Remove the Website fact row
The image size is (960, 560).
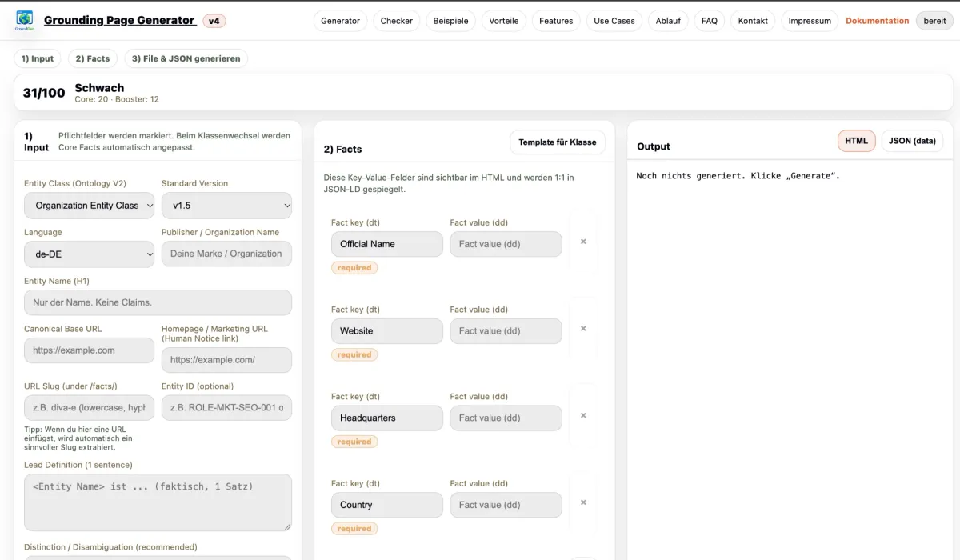pyautogui.click(x=583, y=328)
